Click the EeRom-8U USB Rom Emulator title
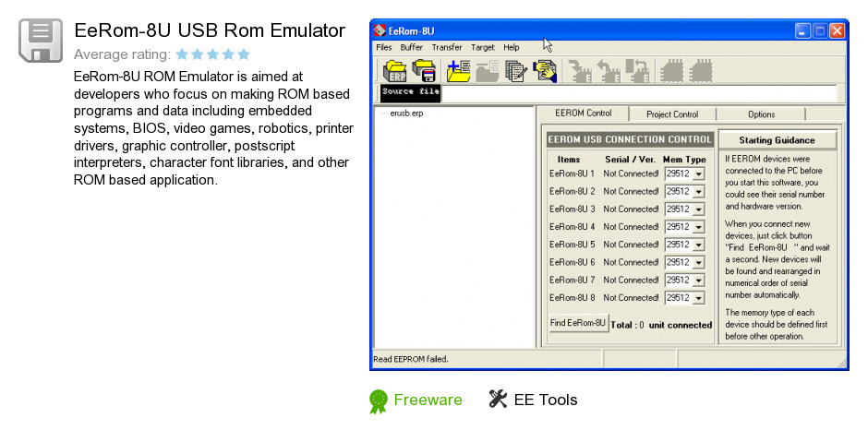 210,30
